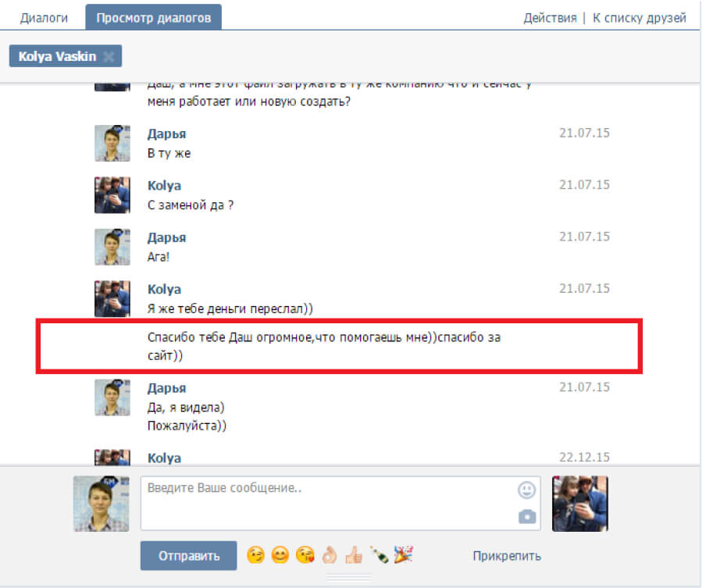Viewport: 713px width, 588px height.
Task: Switch to the Диалоги tab
Action: [44, 17]
